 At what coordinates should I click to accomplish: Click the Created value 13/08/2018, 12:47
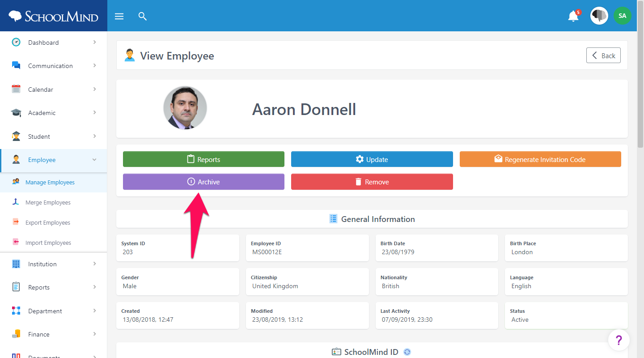pyautogui.click(x=148, y=320)
